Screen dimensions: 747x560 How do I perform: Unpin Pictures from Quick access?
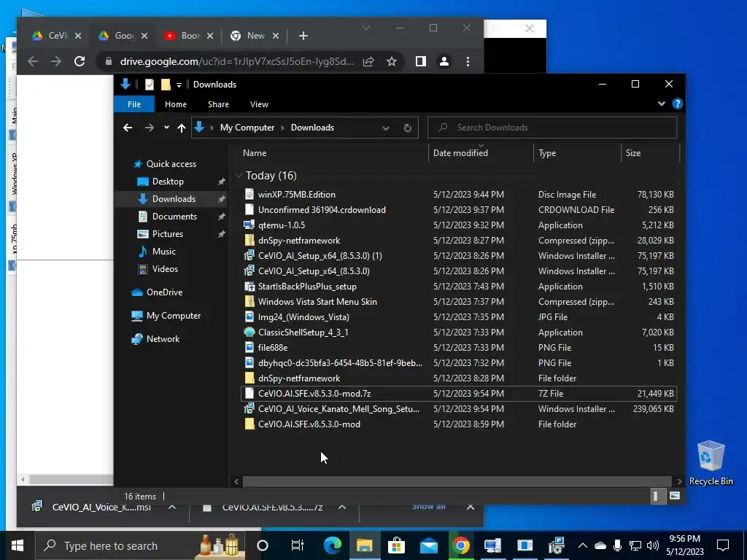coord(221,234)
